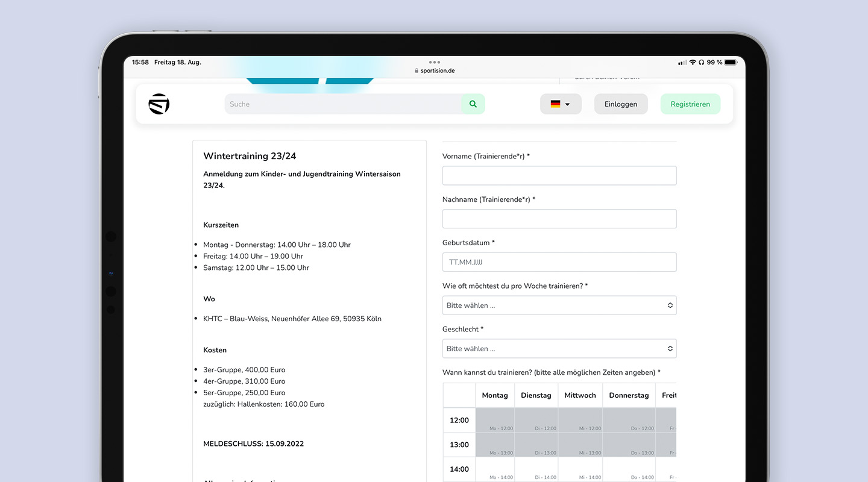The width and height of the screenshot is (868, 482).
Task: Click the Montag - Donnerstag course time line
Action: click(x=277, y=245)
